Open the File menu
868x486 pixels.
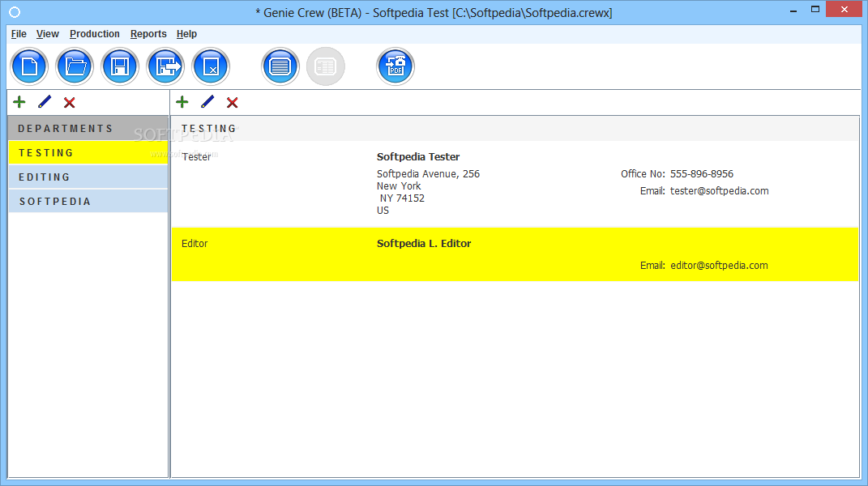[x=19, y=34]
